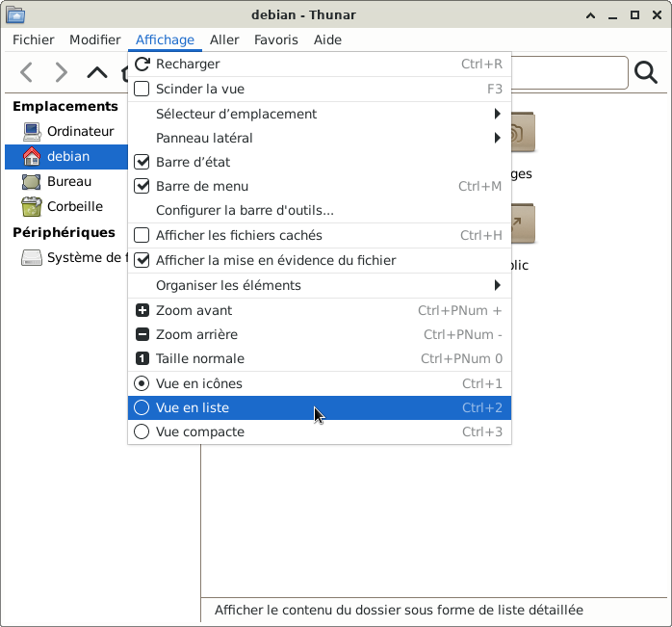Uncheck the Barre d'état checkbox
This screenshot has width=672, height=627.
pos(142,162)
